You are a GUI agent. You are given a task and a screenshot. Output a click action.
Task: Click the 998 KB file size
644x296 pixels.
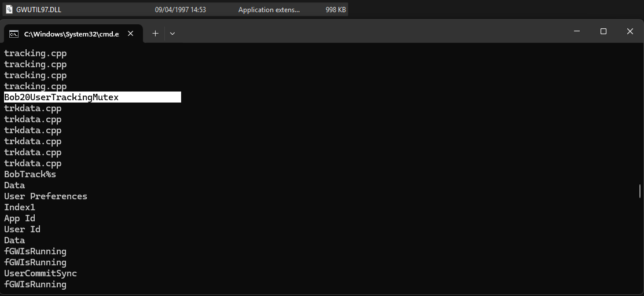coord(335,10)
